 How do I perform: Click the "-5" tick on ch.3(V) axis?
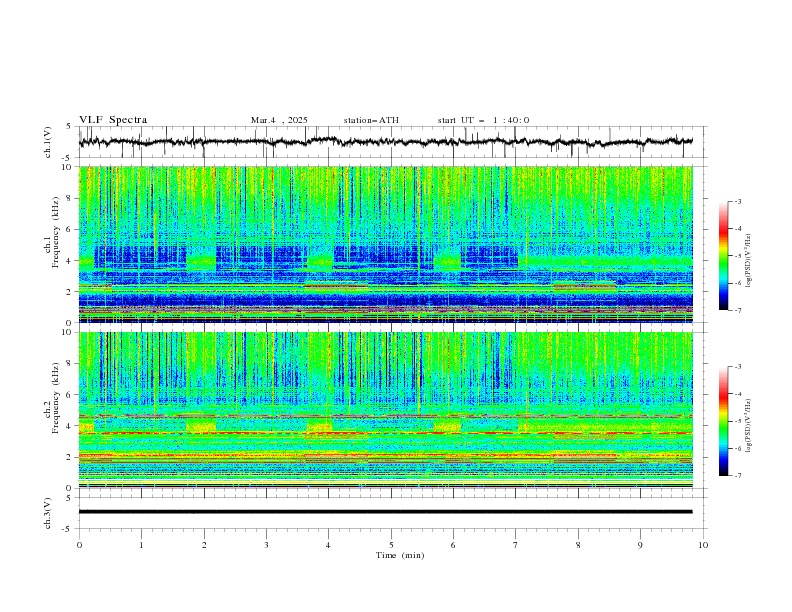(66, 529)
